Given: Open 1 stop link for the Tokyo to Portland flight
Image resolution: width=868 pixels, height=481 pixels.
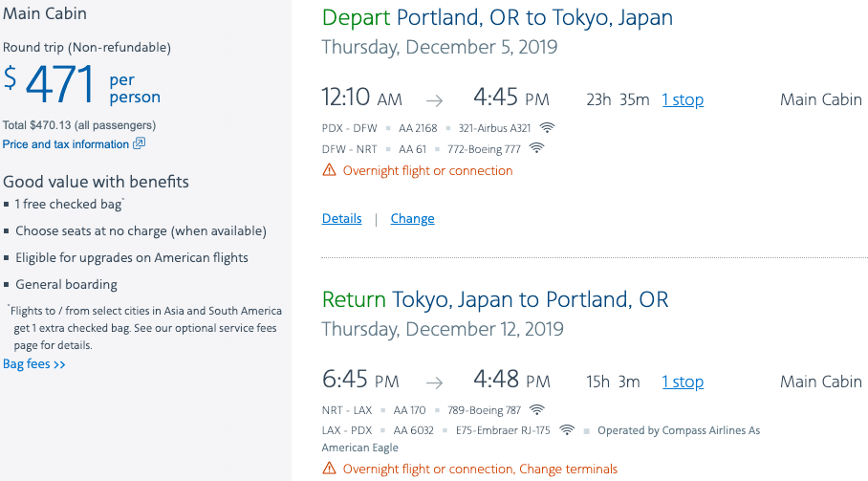Looking at the screenshot, I should click(683, 382).
